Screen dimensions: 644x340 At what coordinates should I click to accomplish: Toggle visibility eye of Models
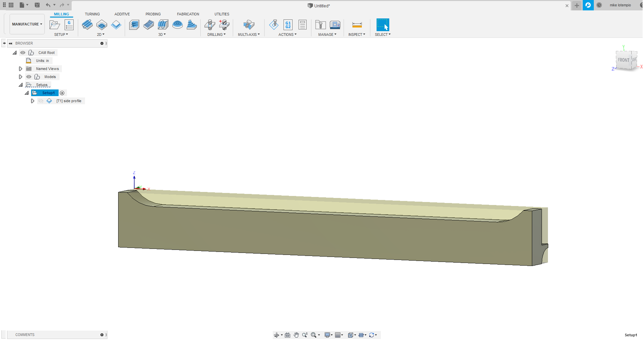pyautogui.click(x=29, y=77)
